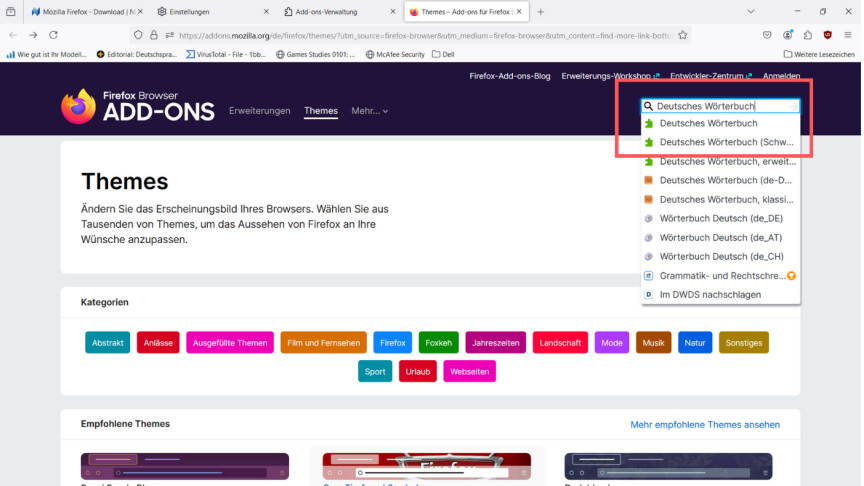Open the Jahreszeiten category
864x486 pixels.
pos(496,343)
